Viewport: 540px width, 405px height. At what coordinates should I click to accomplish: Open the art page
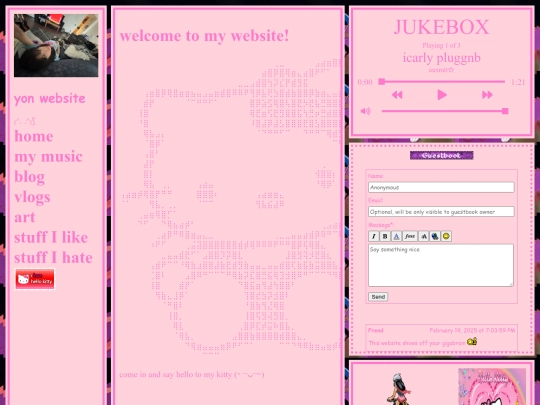pyautogui.click(x=24, y=218)
